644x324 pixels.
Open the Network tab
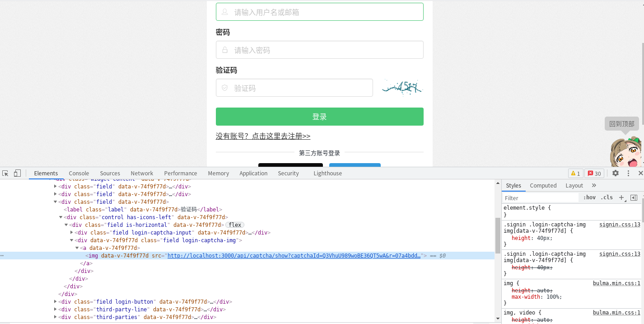(142, 173)
